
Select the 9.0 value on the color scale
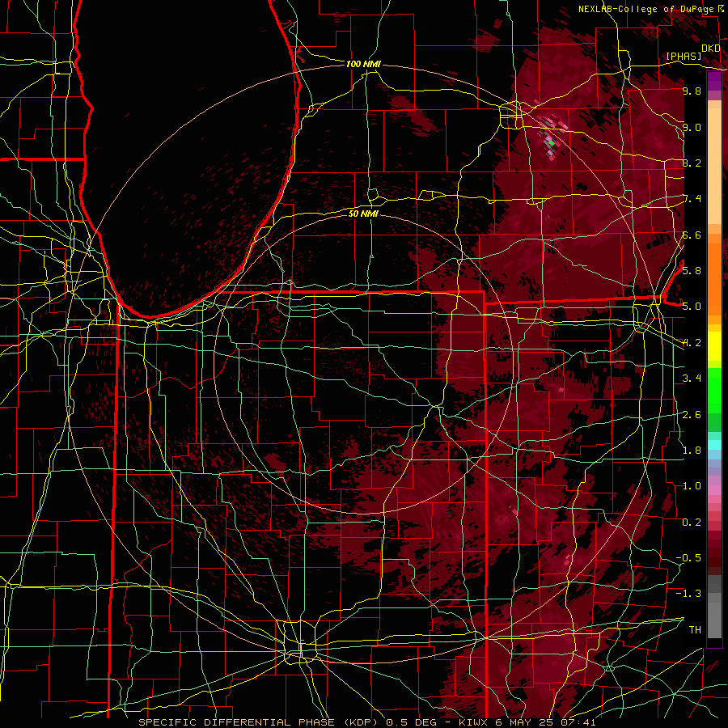coord(692,127)
